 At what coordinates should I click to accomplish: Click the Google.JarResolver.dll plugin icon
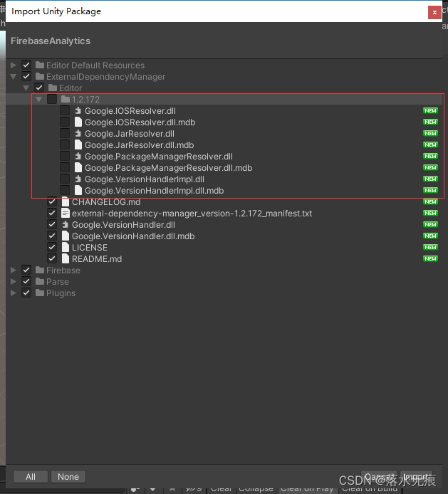(78, 134)
